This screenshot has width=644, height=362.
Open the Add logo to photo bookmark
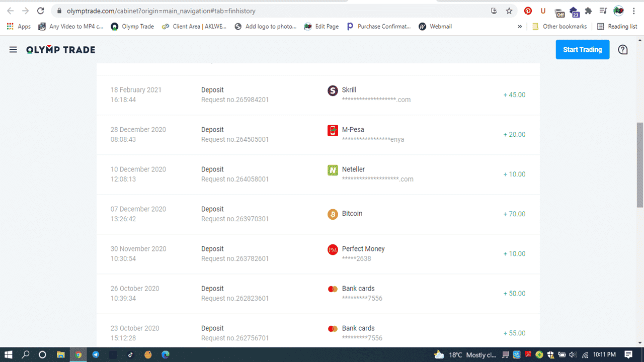[266, 26]
